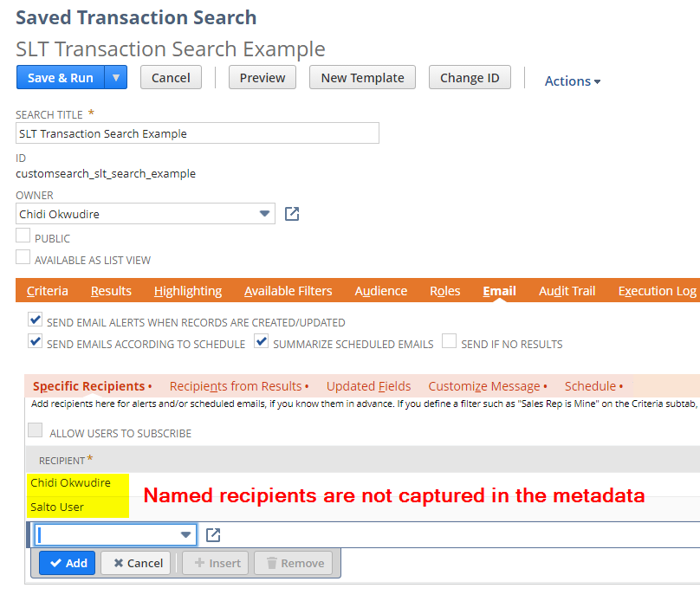Open the owner record popout icon
The width and height of the screenshot is (700, 601).
(292, 213)
